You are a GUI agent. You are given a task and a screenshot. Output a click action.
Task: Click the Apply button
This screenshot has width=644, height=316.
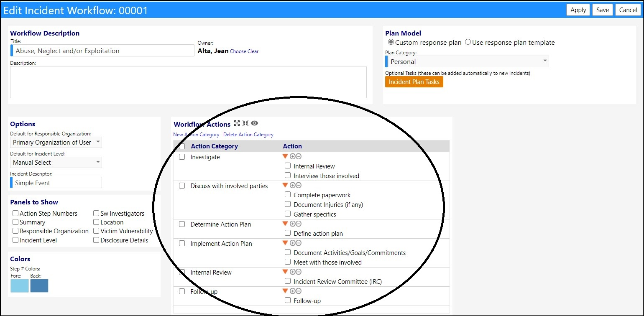tap(578, 10)
